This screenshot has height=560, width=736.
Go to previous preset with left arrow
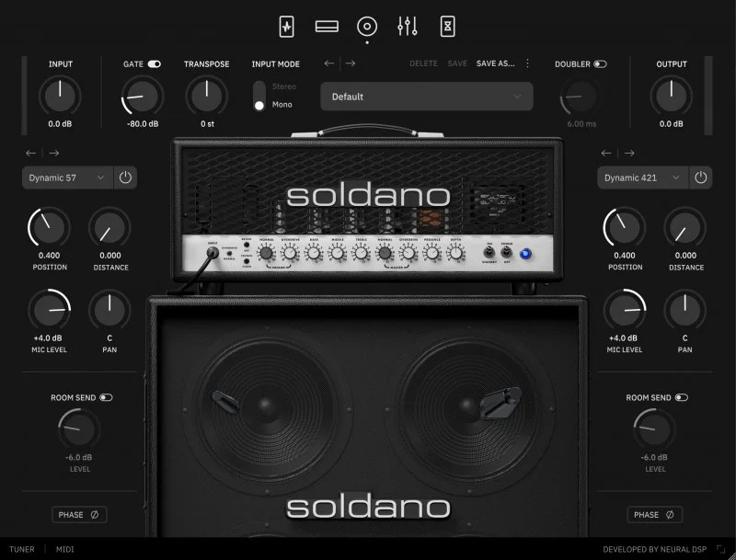coord(329,63)
